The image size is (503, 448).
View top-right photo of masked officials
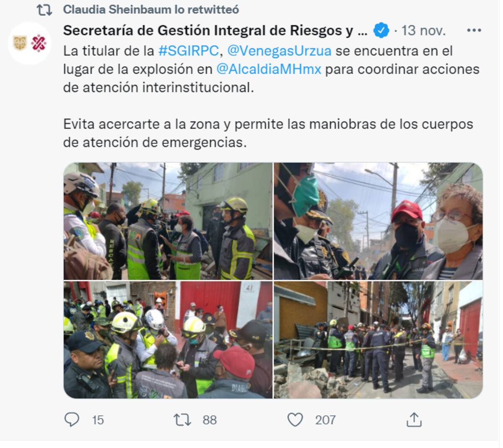[x=378, y=221]
